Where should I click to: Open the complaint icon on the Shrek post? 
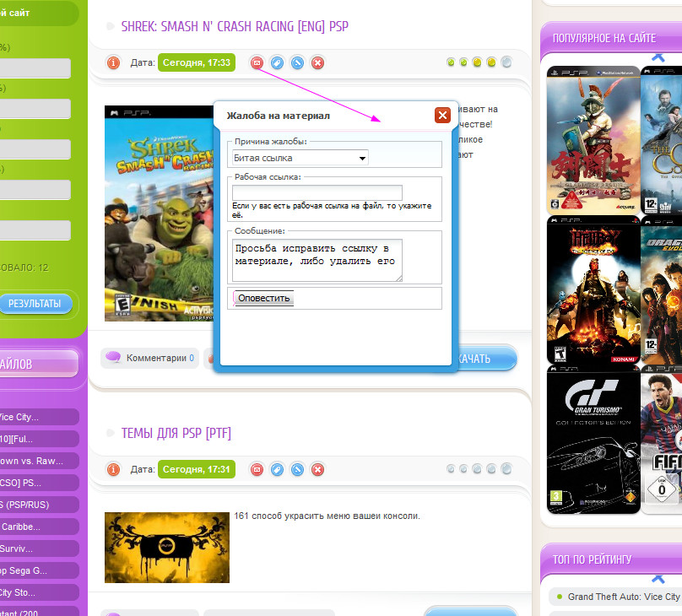coord(257,63)
